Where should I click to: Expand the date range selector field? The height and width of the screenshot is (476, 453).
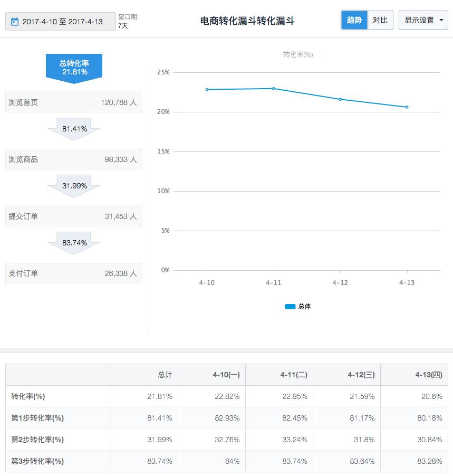click(x=60, y=21)
